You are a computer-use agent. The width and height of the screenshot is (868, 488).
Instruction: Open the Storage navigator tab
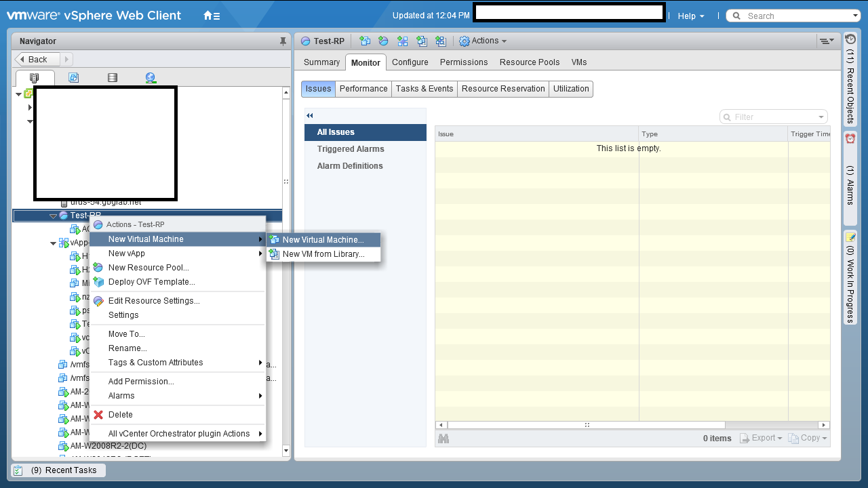(x=113, y=78)
